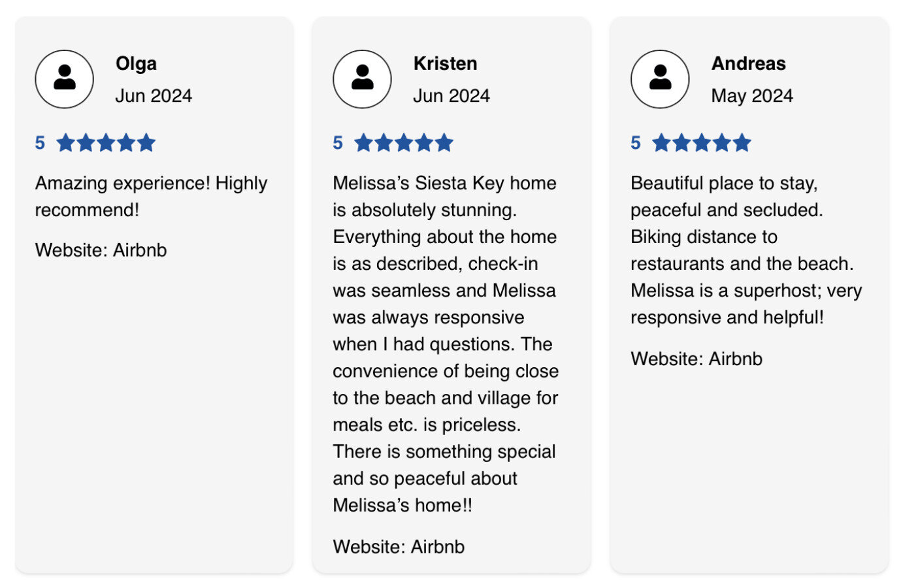Screen dimensions: 903x588
Task: Click Andreas's profile avatar icon
Action: [660, 79]
